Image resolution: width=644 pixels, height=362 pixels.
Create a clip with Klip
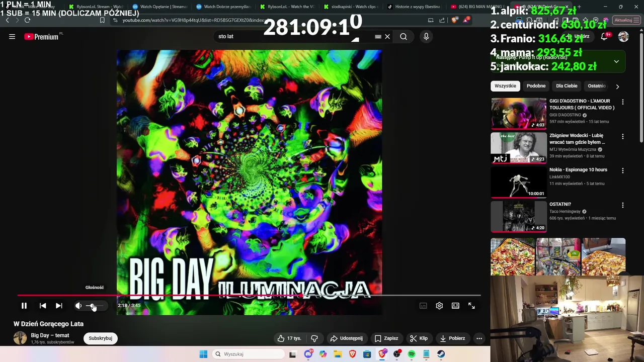coord(419,338)
